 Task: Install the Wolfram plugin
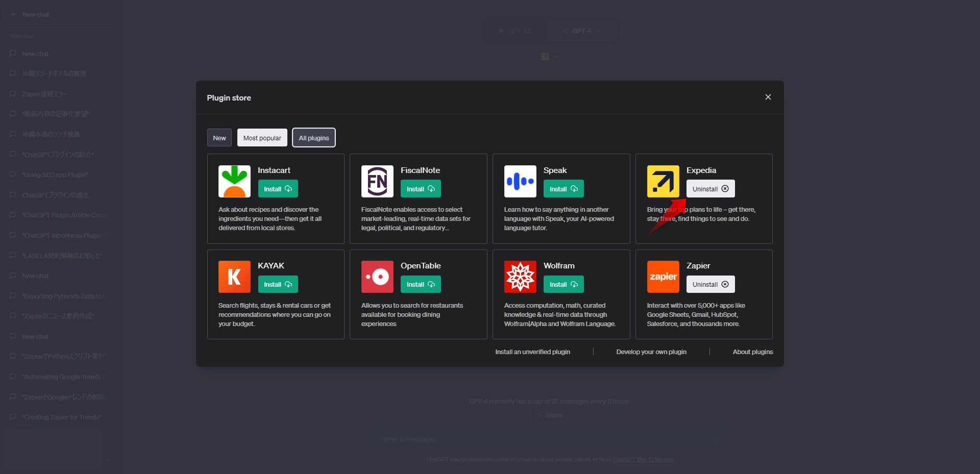coord(563,284)
